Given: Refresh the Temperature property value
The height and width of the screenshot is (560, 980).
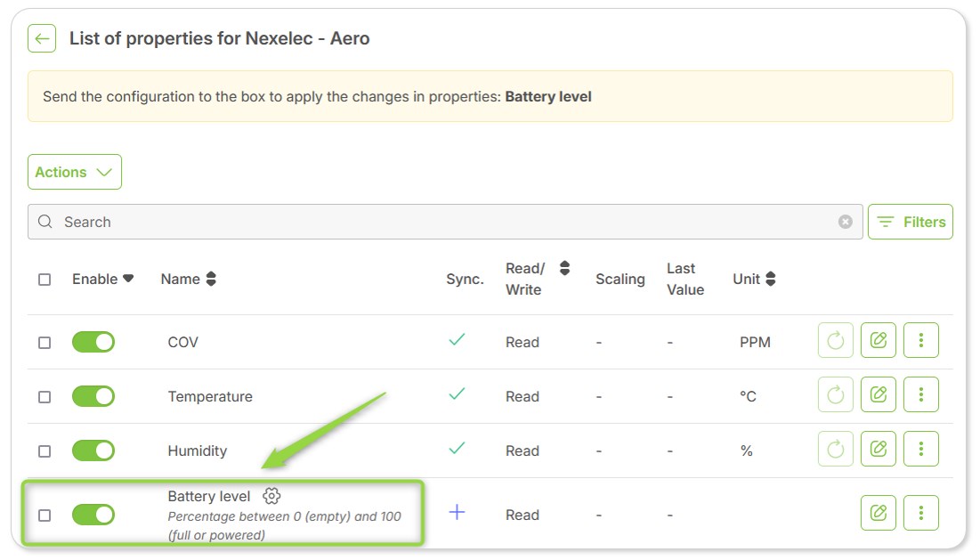Looking at the screenshot, I should [836, 394].
